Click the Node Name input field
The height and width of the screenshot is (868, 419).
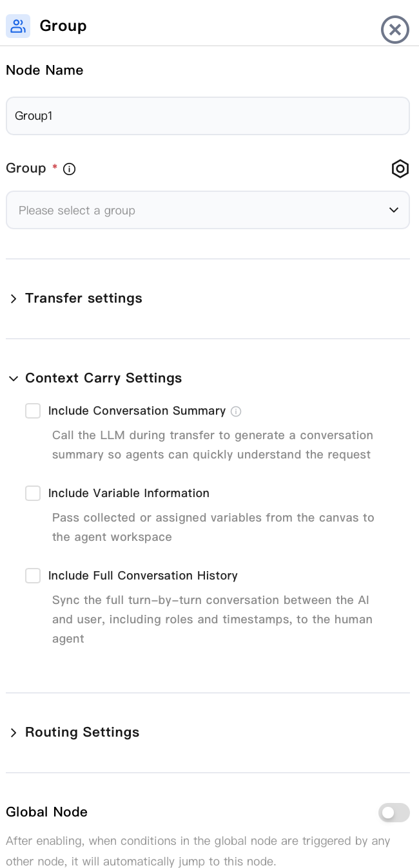[208, 116]
